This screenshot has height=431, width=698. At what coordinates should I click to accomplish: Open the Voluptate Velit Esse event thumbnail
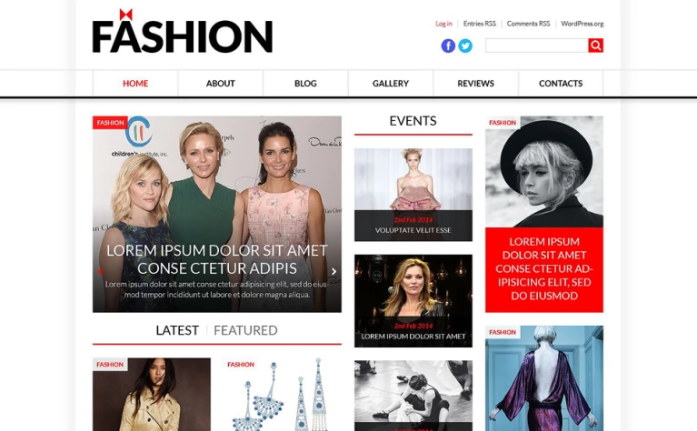click(413, 195)
